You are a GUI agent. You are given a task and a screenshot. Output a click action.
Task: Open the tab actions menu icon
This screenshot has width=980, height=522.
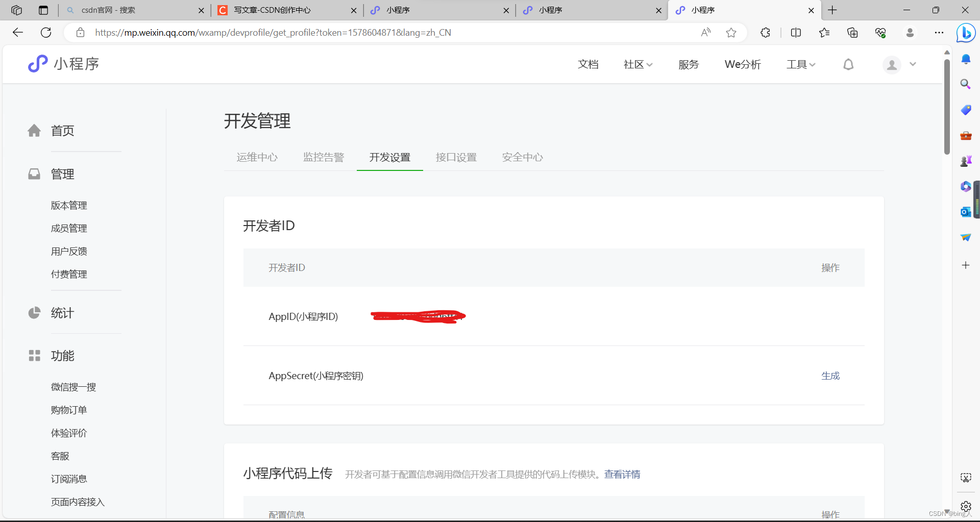[43, 10]
